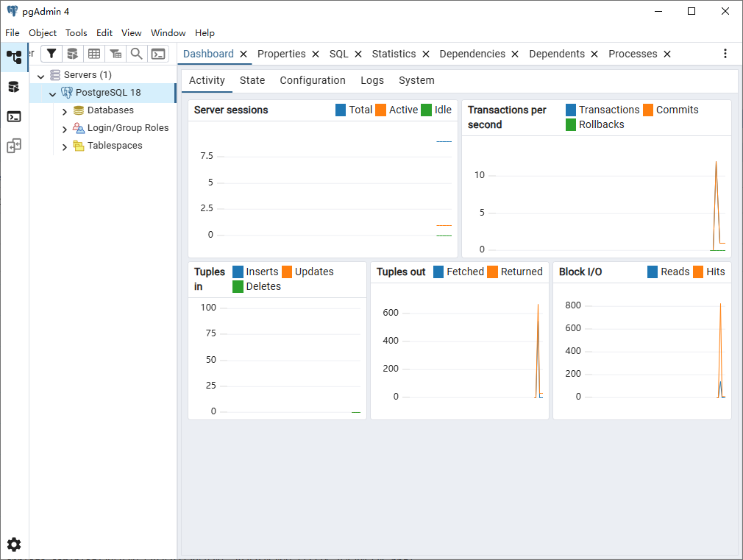Open the kebab menu beside the tabs
Viewport: 743px width, 560px height.
tap(725, 54)
